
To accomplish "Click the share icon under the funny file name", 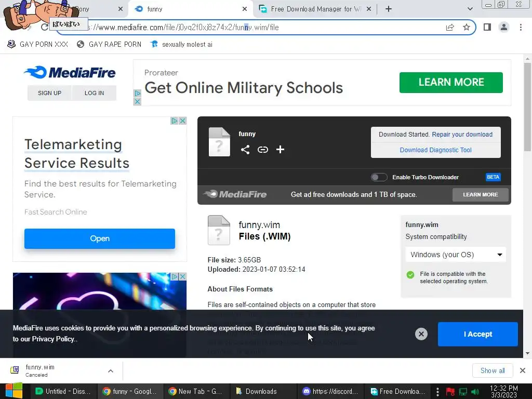I will tap(245, 150).
